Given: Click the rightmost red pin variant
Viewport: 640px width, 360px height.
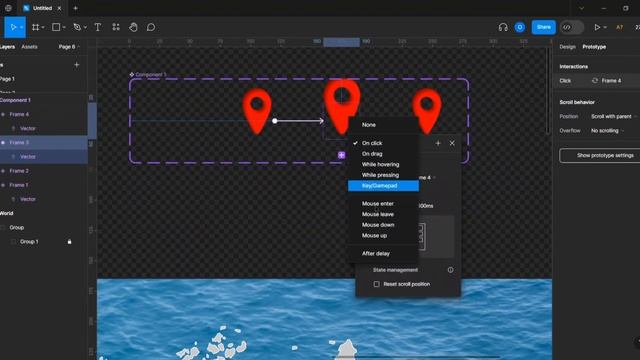Looking at the screenshot, I should tap(427, 111).
